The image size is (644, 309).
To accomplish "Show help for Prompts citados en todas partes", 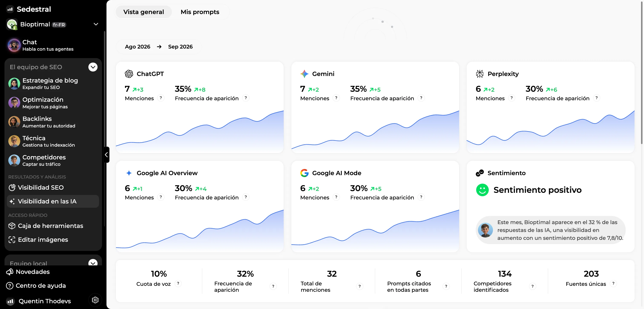I will 446,286.
